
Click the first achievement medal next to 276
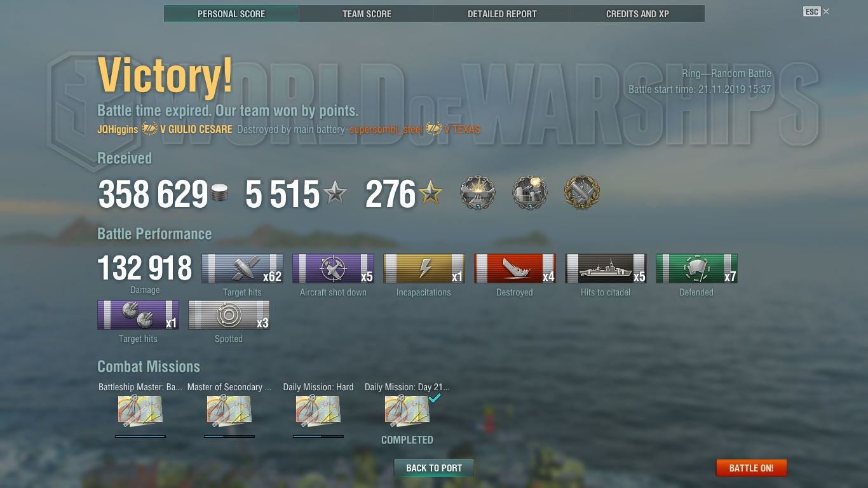pyautogui.click(x=478, y=193)
